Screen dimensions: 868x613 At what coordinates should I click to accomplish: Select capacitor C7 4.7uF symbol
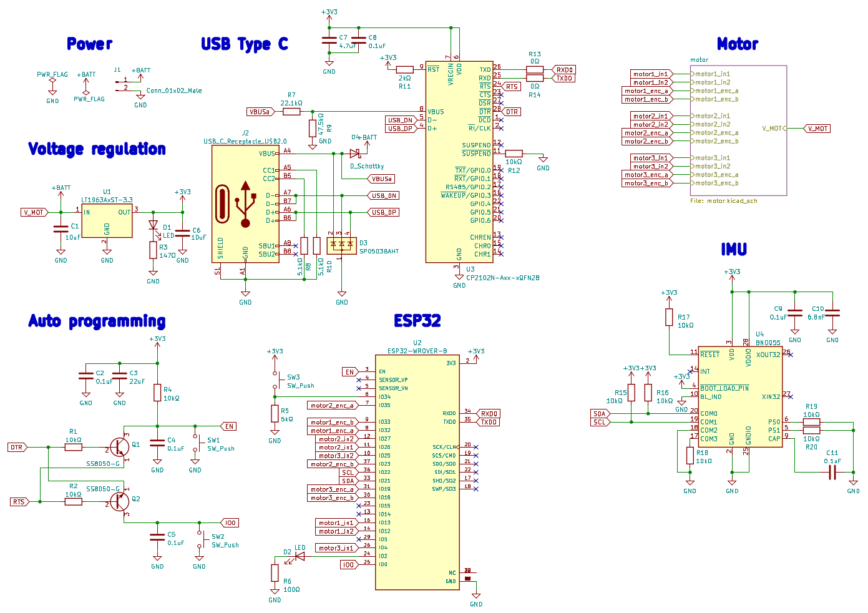(x=329, y=41)
